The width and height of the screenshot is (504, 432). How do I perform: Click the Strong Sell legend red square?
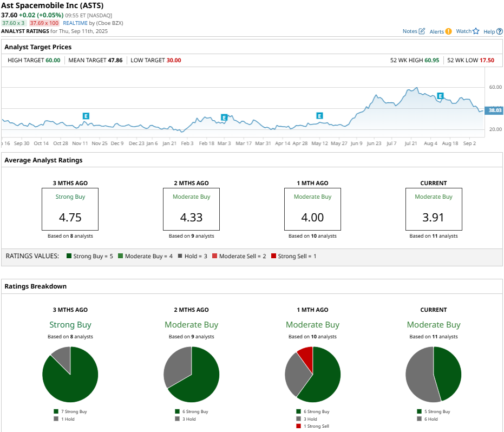pos(273,256)
